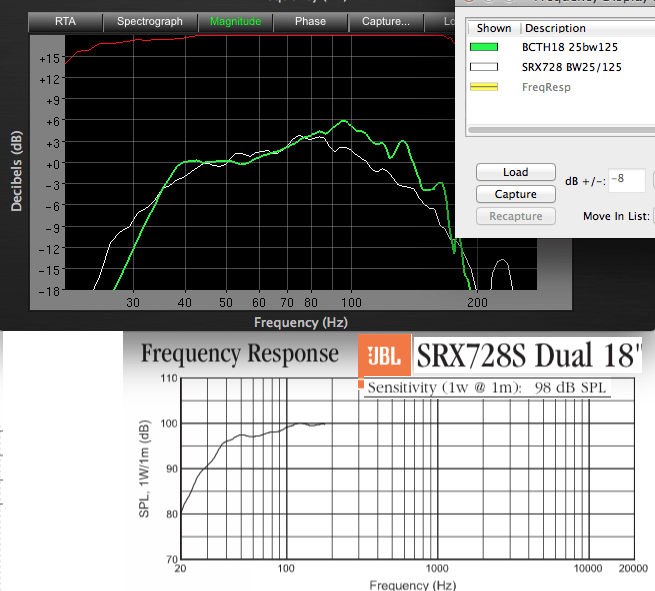Viewport: 655px width, 591px height.
Task: Click the green BCTH18 color swatch
Action: 484,47
